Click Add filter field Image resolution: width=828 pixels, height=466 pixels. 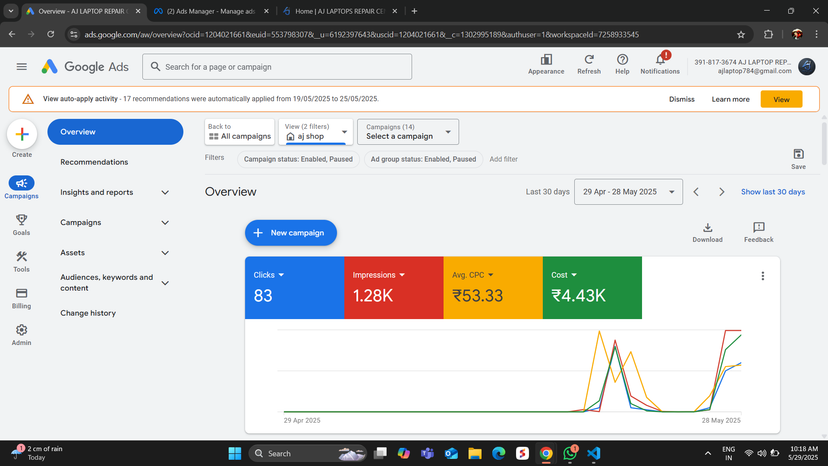(x=503, y=159)
